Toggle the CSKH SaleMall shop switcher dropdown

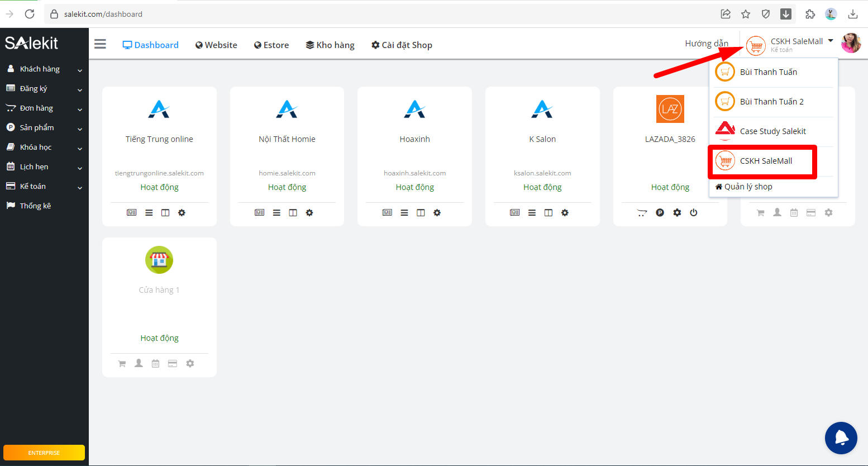click(x=790, y=44)
